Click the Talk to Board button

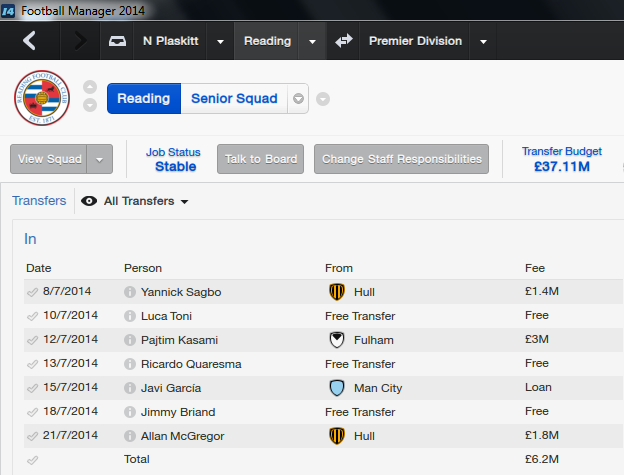[x=260, y=159]
